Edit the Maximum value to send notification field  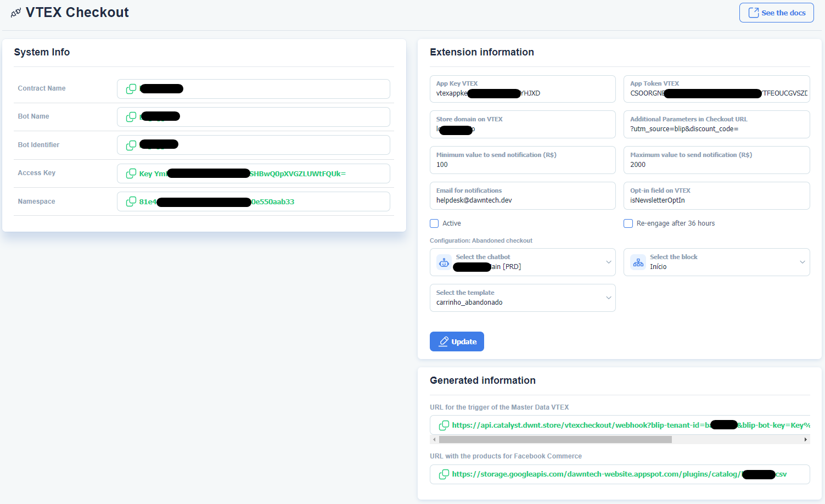click(x=717, y=160)
